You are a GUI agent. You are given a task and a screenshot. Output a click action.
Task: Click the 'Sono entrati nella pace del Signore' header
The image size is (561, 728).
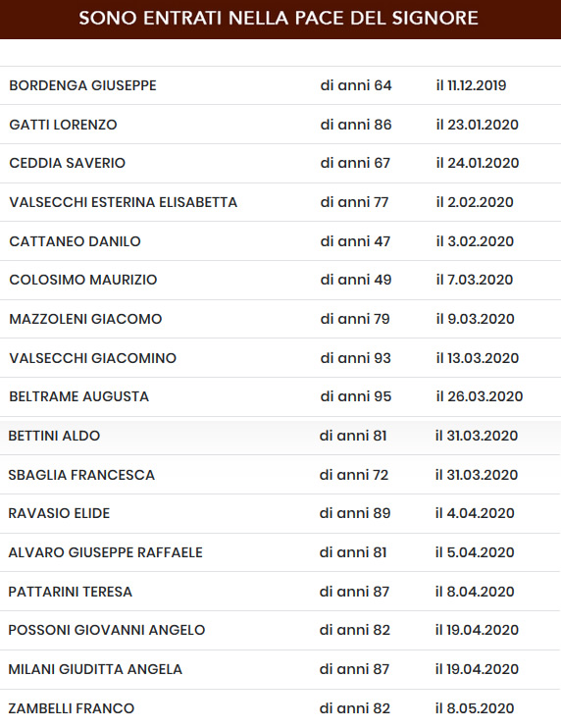pyautogui.click(x=279, y=18)
